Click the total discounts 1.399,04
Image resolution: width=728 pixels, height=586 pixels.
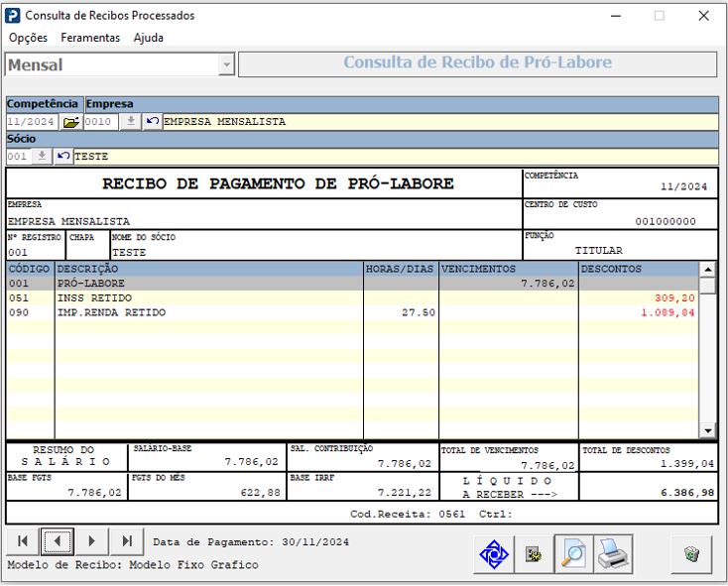tap(687, 463)
